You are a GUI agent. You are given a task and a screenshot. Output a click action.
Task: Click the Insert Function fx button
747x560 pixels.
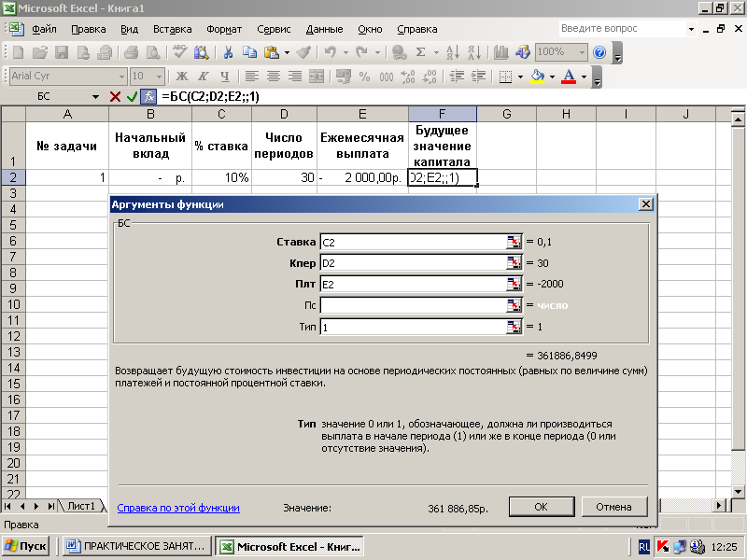[148, 97]
